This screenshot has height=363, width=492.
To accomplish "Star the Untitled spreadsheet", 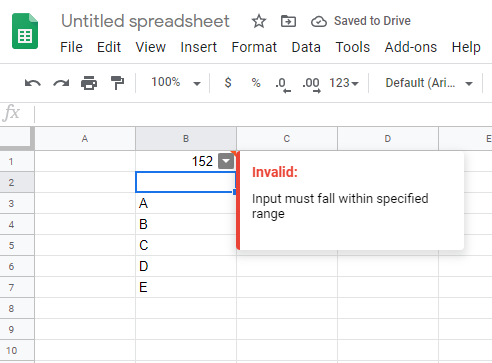I will click(259, 21).
